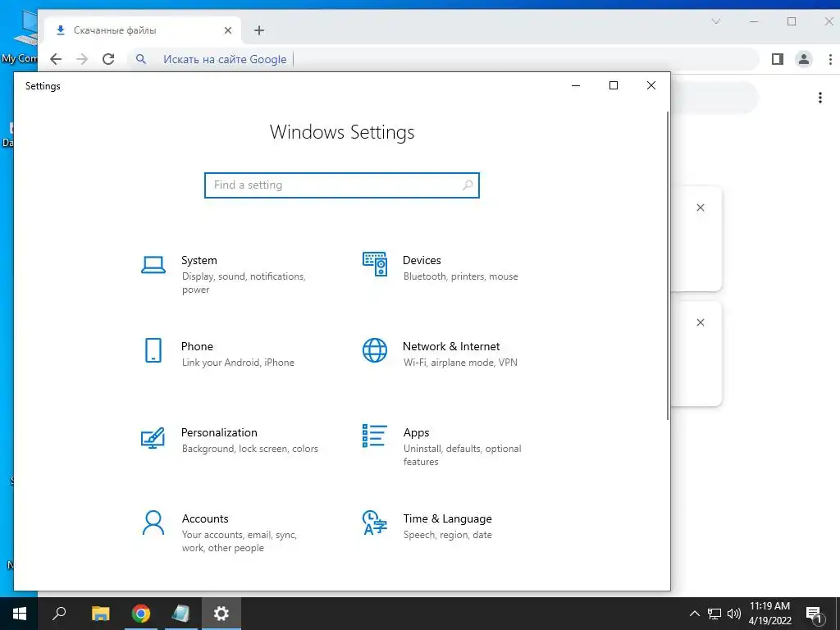Open network status tray icon
The width and height of the screenshot is (840, 630).
click(714, 614)
